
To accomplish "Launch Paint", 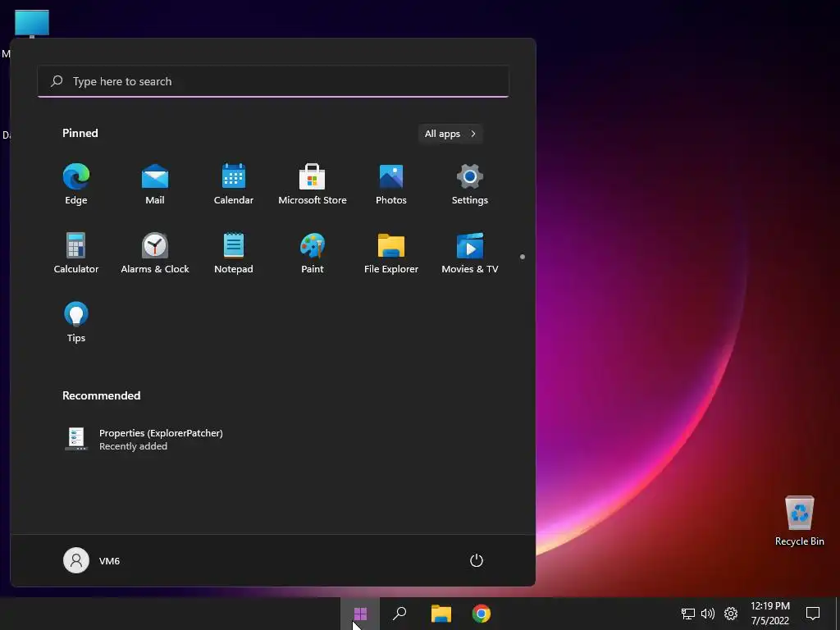I will coord(313,253).
